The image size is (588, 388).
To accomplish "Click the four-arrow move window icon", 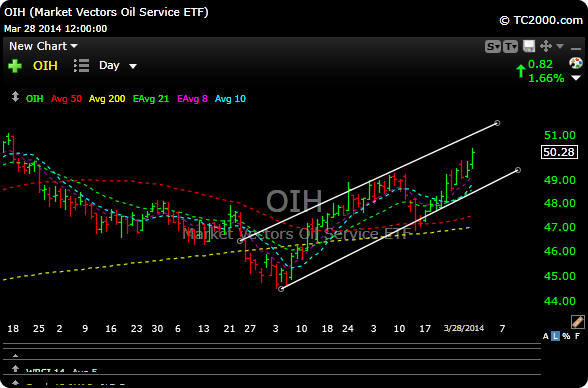I will 546,46.
